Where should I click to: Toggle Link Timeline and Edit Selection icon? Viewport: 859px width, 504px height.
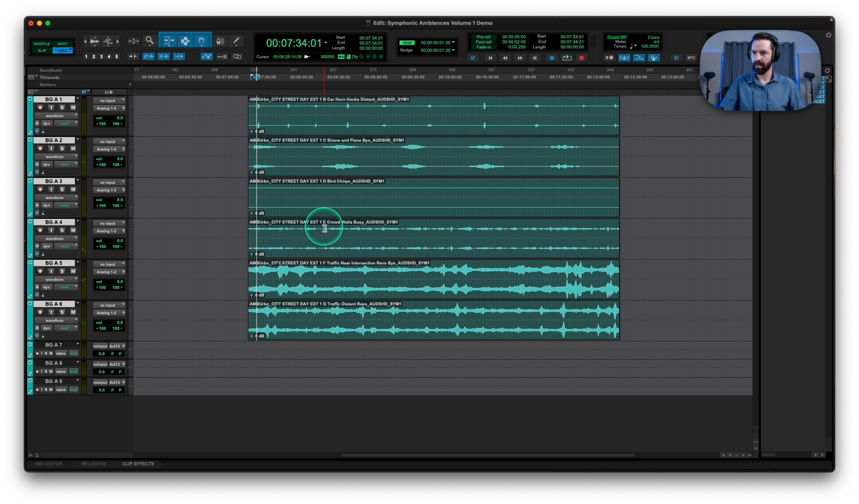click(x=148, y=57)
